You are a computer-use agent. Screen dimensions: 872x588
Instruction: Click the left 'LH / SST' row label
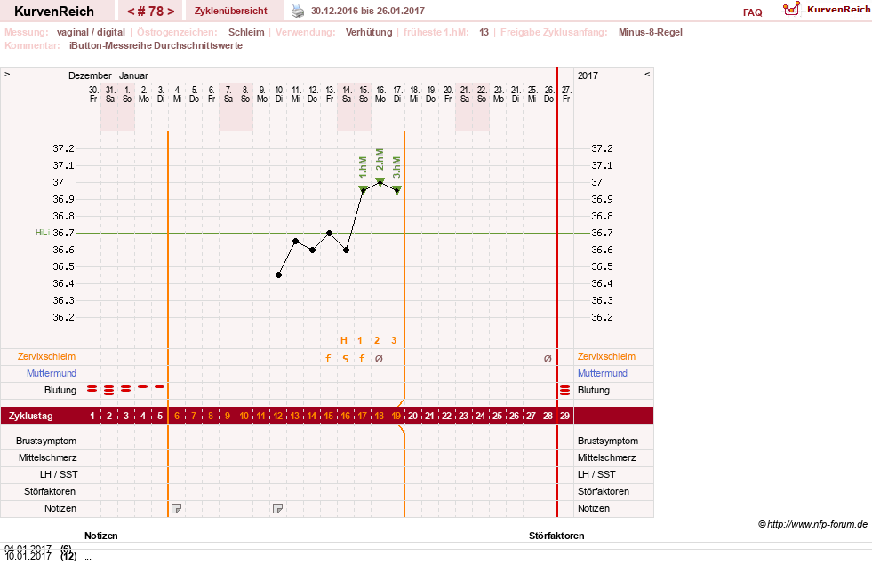tap(59, 474)
